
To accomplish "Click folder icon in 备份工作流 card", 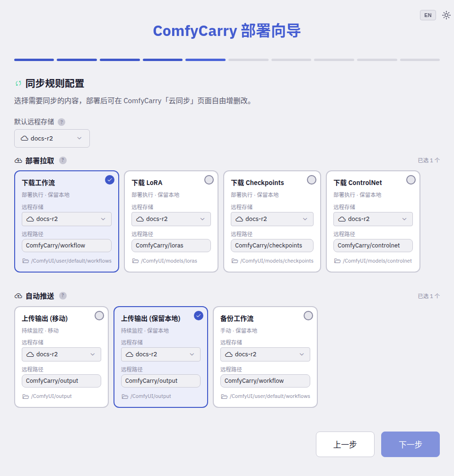I will (224, 396).
